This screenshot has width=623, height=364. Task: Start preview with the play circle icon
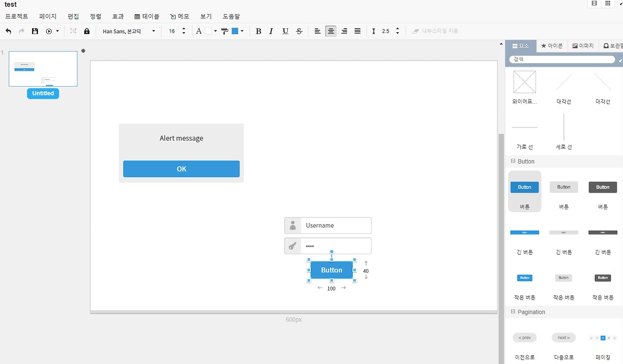[49, 31]
